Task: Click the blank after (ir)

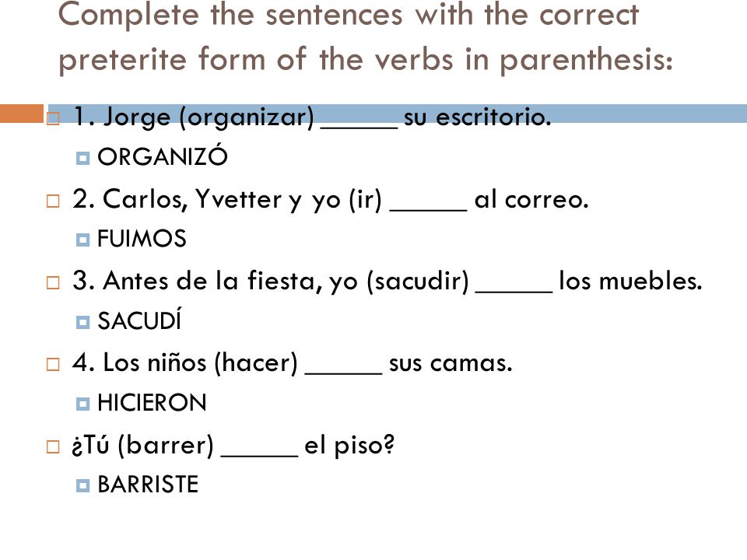Action: (x=429, y=209)
